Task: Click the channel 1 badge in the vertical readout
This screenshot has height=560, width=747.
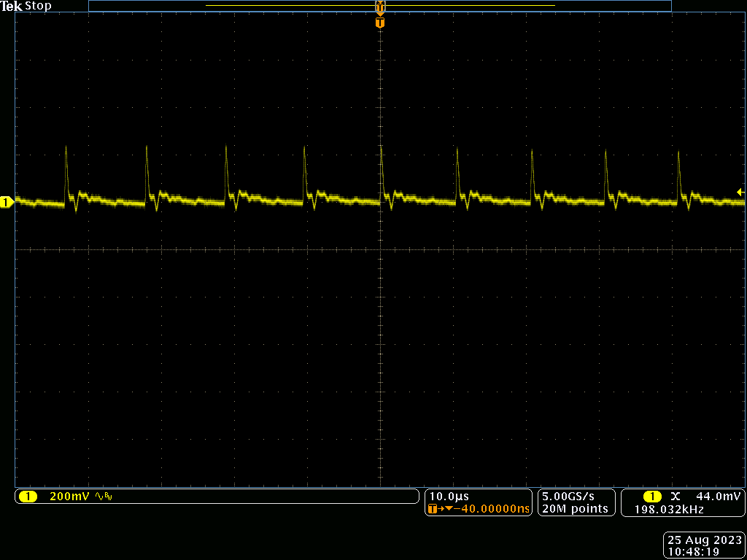Action: tap(29, 496)
